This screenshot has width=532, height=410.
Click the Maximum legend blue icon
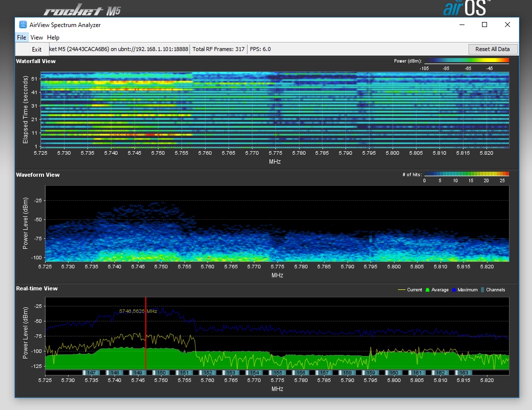pyautogui.click(x=454, y=290)
